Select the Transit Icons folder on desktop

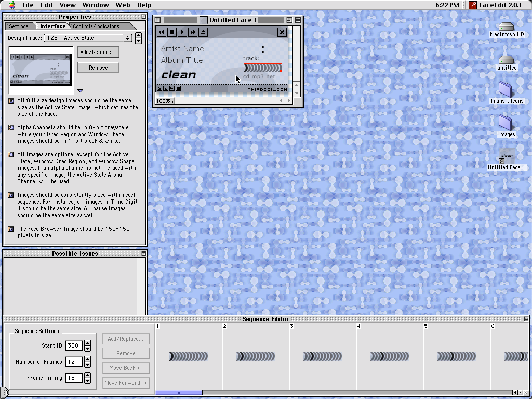pyautogui.click(x=506, y=89)
